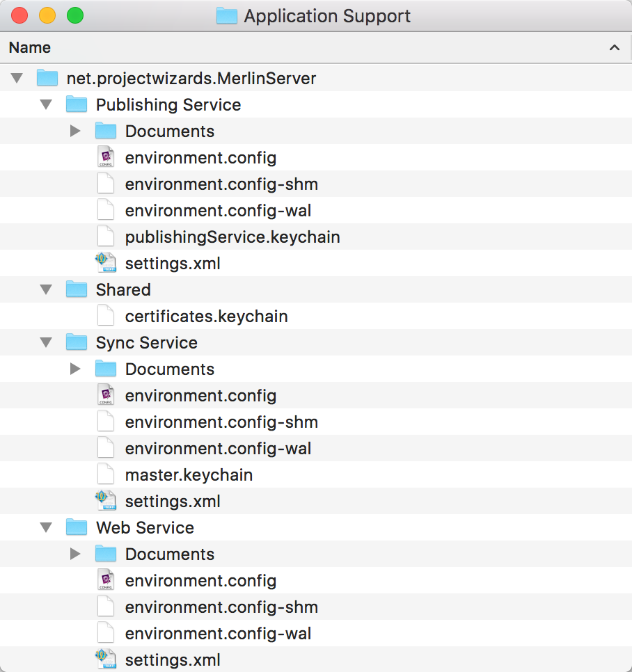
Task: Select environment.config-wal name in Sync Service
Action: click(219, 449)
